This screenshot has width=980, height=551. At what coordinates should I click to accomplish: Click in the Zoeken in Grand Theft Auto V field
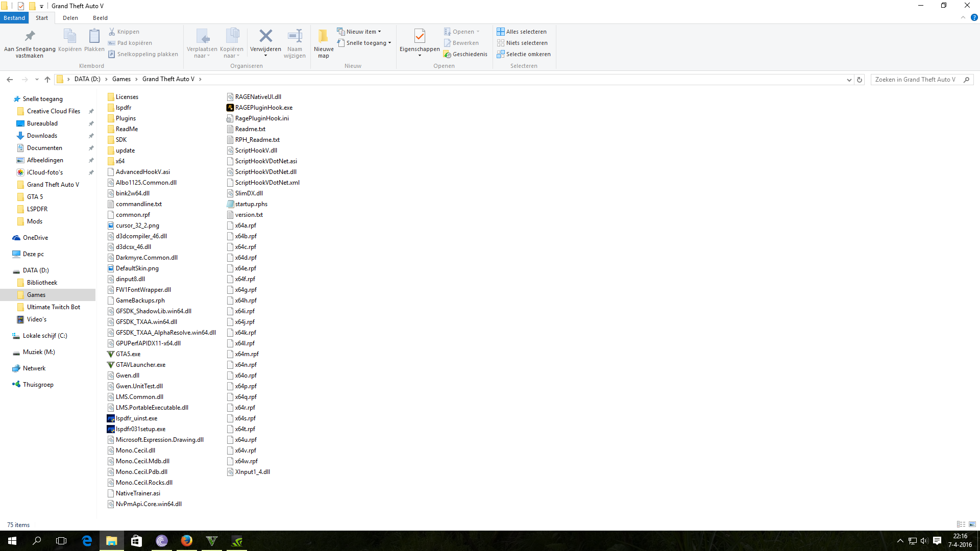click(915, 80)
